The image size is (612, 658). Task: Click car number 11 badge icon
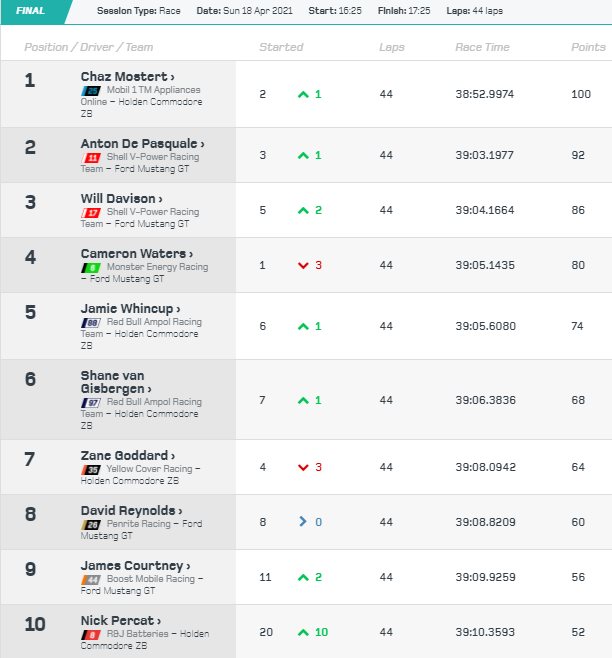[x=91, y=158]
